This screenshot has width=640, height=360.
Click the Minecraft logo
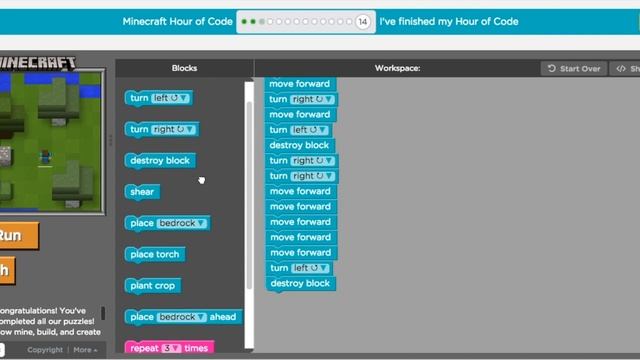[x=38, y=63]
